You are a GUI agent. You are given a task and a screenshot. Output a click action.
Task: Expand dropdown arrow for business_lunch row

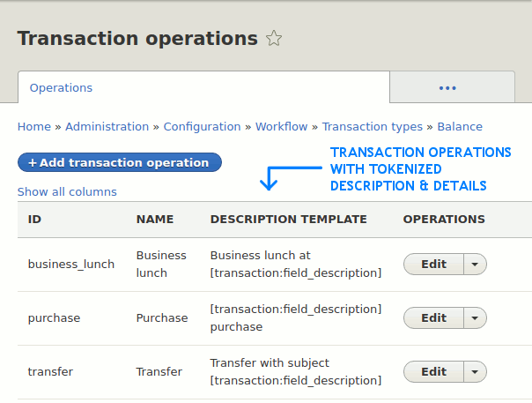pos(475,264)
